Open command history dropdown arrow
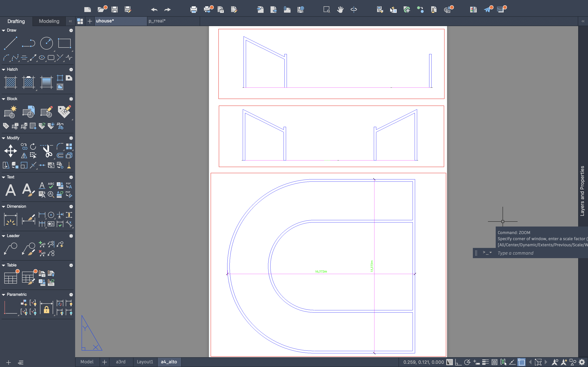This screenshot has height=367, width=588. coord(491,253)
